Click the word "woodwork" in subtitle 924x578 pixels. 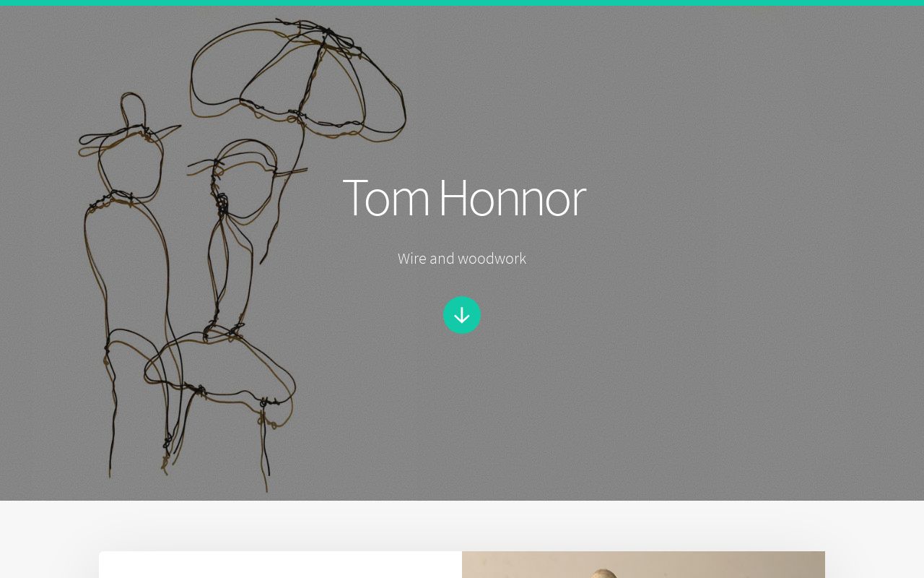pyautogui.click(x=492, y=258)
